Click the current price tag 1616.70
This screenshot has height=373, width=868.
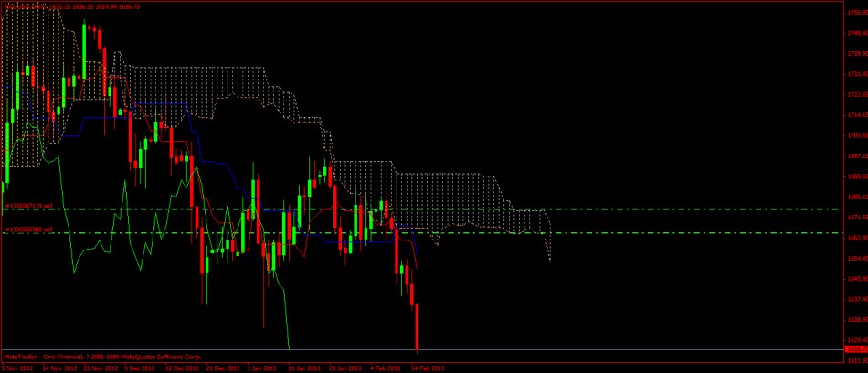pos(855,349)
